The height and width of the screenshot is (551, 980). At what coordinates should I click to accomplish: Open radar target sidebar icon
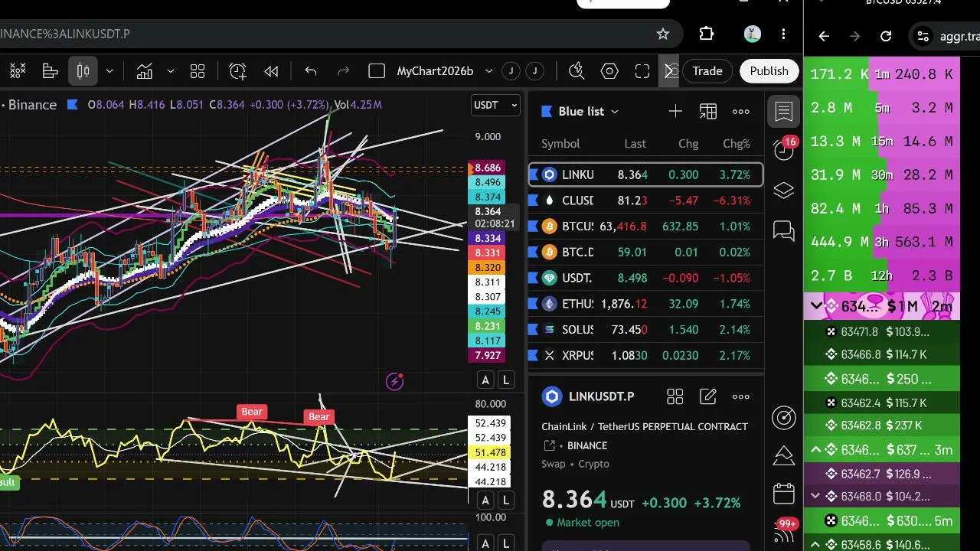784,417
